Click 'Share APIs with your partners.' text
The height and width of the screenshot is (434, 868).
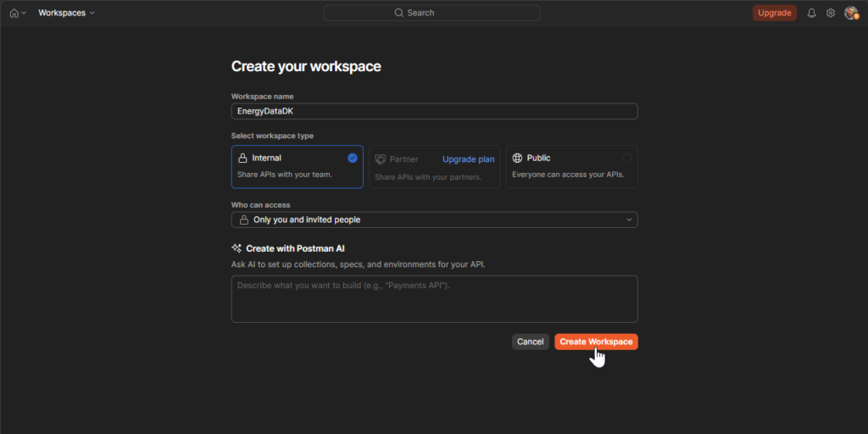coord(428,177)
